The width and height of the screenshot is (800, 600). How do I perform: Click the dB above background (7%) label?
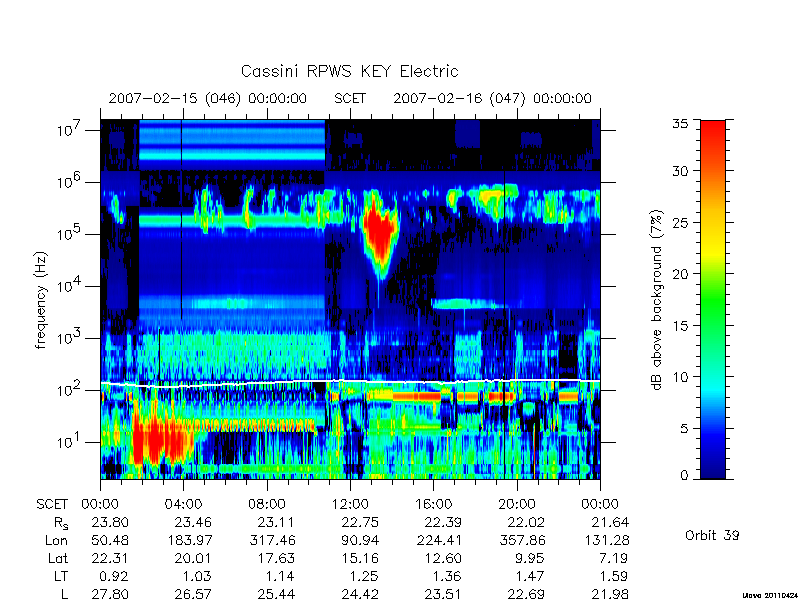point(656,300)
